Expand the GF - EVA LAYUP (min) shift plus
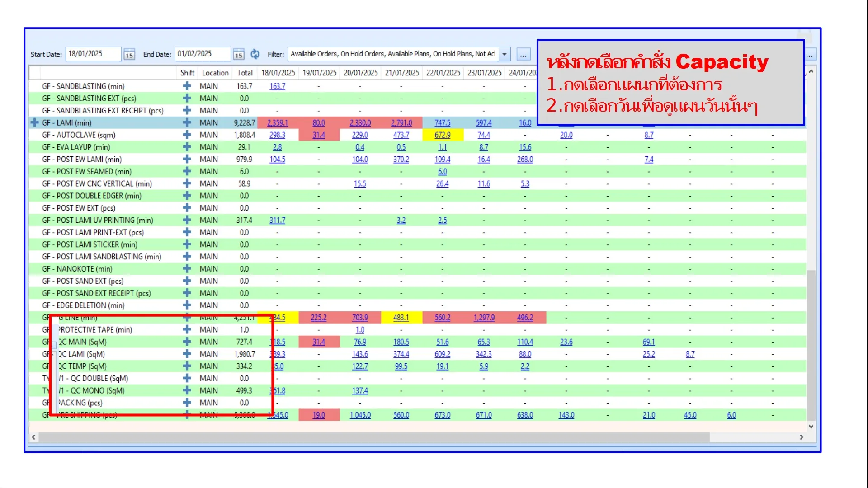This screenshot has height=488, width=868. click(187, 147)
